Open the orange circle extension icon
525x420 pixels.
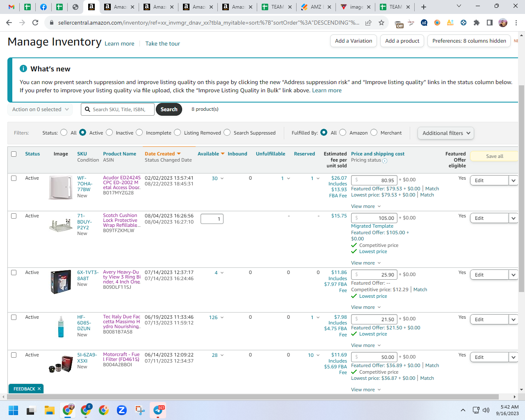pyautogui.click(x=437, y=23)
